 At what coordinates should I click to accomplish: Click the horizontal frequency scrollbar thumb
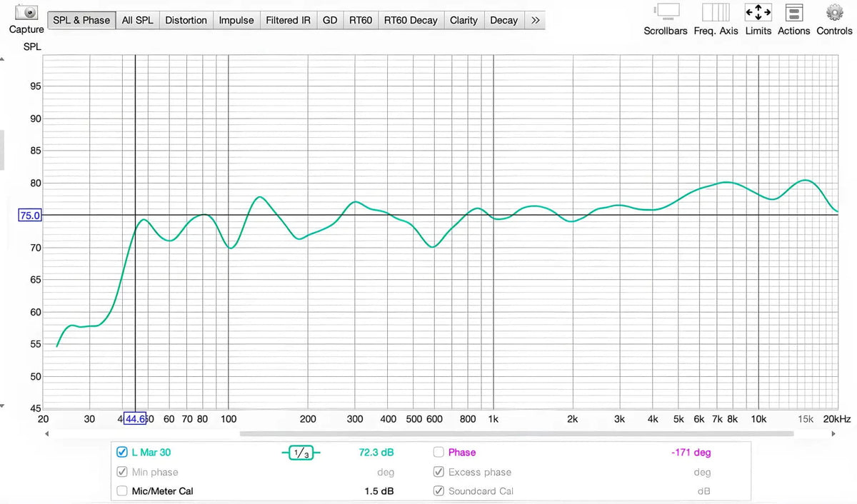516,433
